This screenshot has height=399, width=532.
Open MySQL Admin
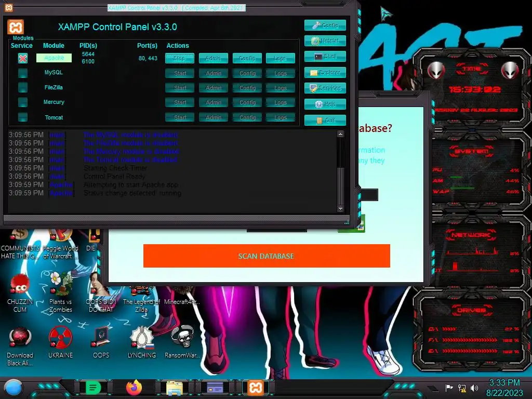[x=213, y=73]
